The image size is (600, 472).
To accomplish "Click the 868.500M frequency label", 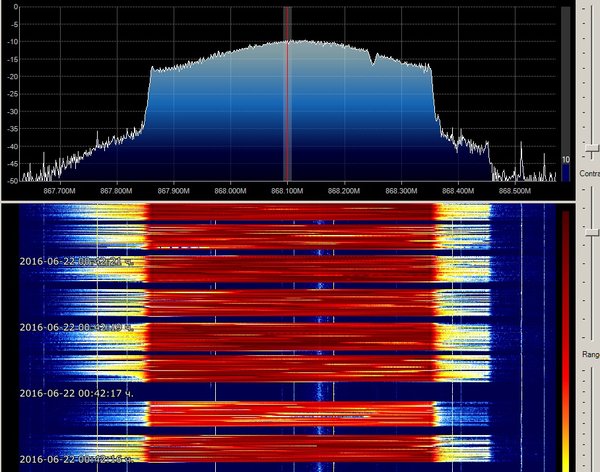I will point(515,191).
